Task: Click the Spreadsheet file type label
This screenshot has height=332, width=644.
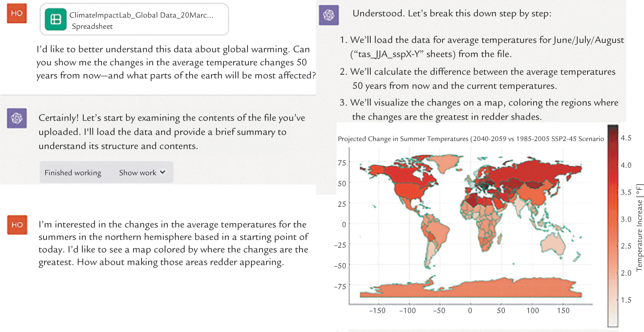Action: (x=92, y=26)
